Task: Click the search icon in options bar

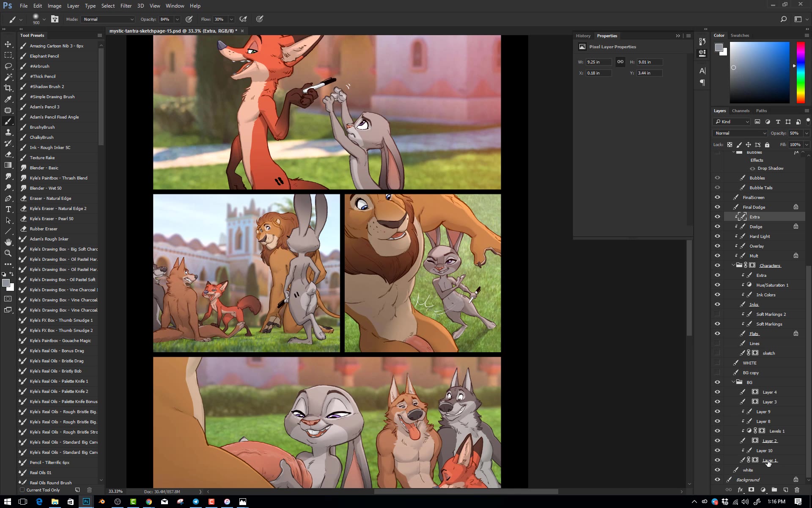Action: coord(783,19)
